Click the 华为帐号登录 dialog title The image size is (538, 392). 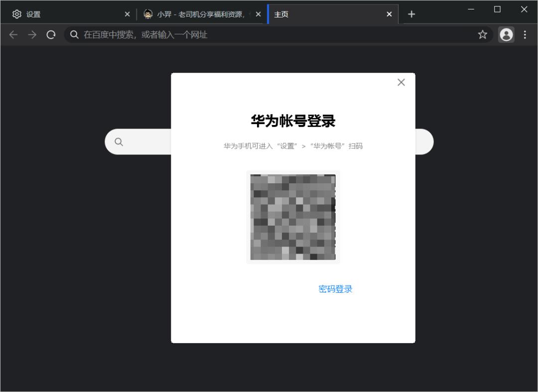point(293,120)
